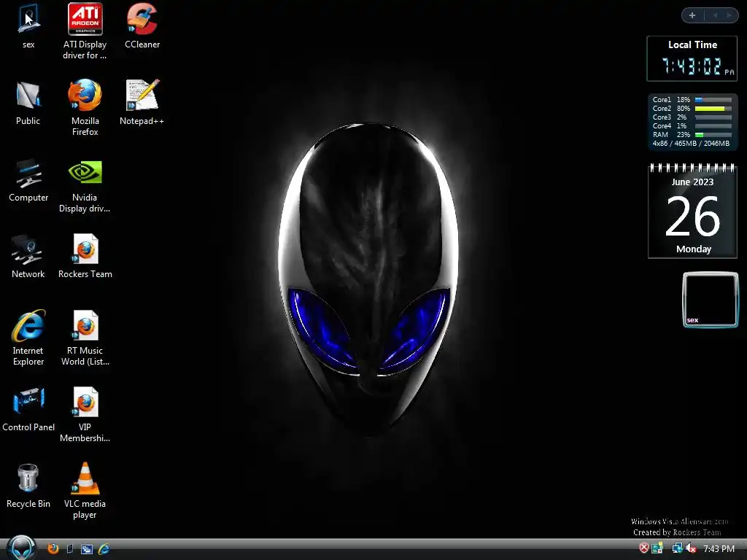747x560 pixels.
Task: Click the muted volume tray icon
Action: point(692,548)
